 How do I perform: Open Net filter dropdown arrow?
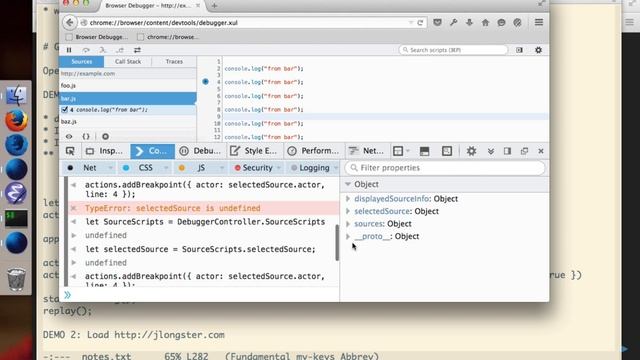pyautogui.click(x=110, y=168)
